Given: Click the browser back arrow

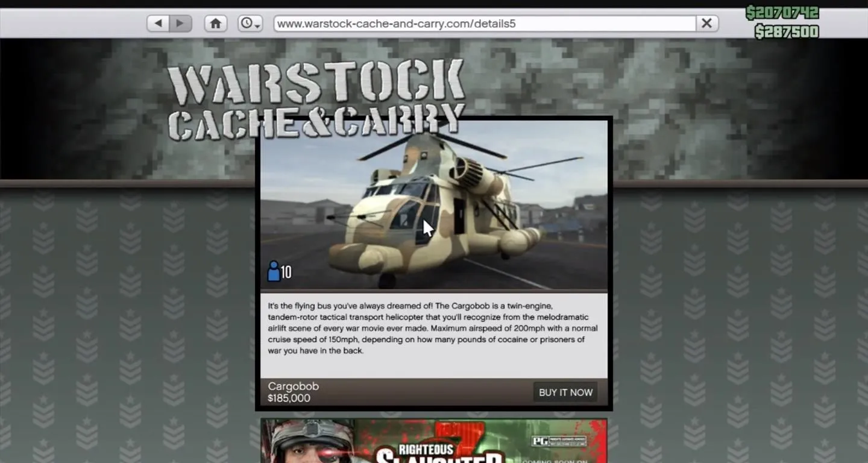Looking at the screenshot, I should pyautogui.click(x=158, y=24).
